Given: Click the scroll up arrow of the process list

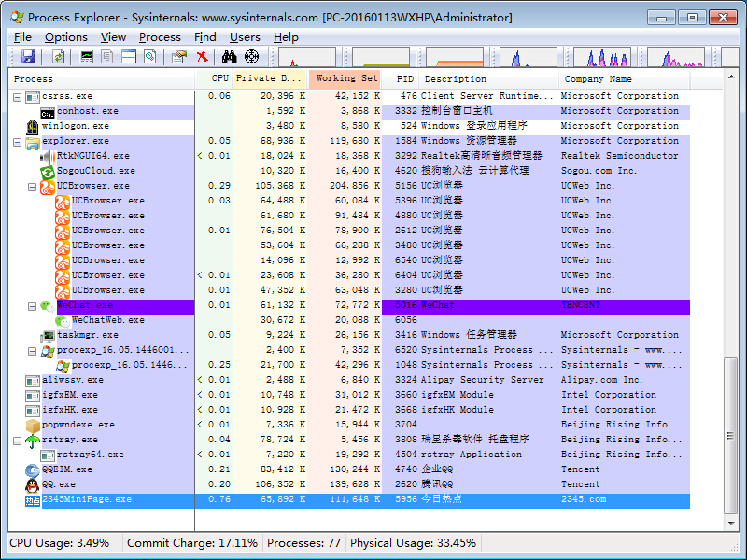Looking at the screenshot, I should coord(731,77).
